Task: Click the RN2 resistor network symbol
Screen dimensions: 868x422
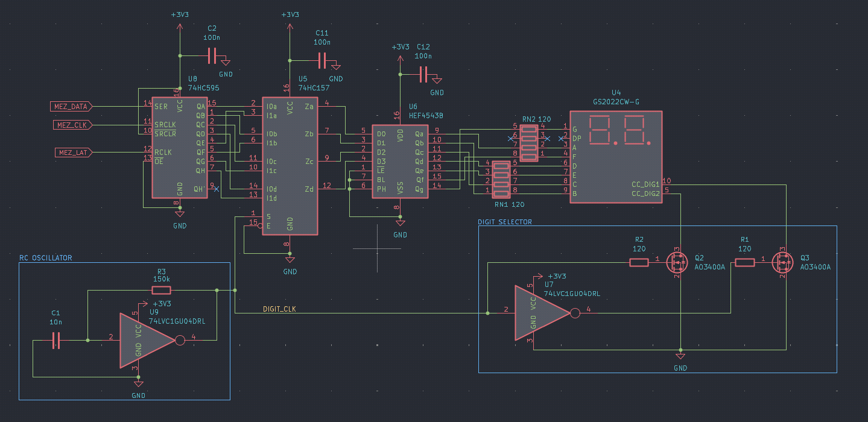Action: click(529, 143)
